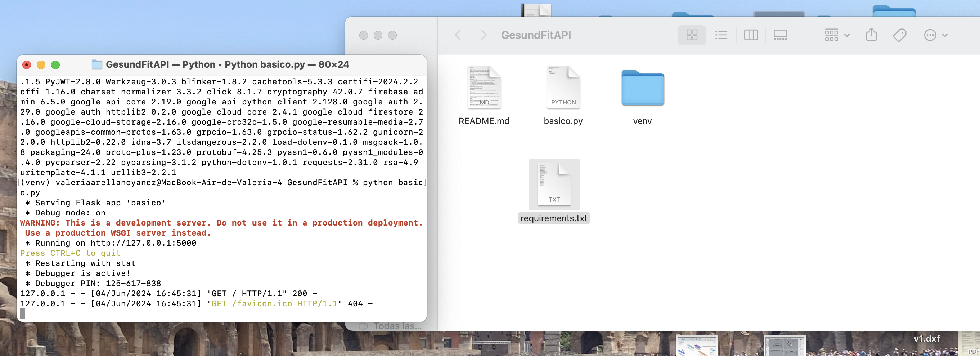Go forward in Finder GesundFitAPI window
The height and width of the screenshot is (356, 980).
coord(484,35)
